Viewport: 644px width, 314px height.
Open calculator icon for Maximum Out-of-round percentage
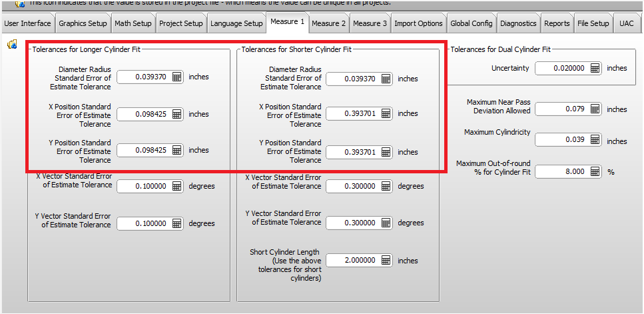coord(595,171)
